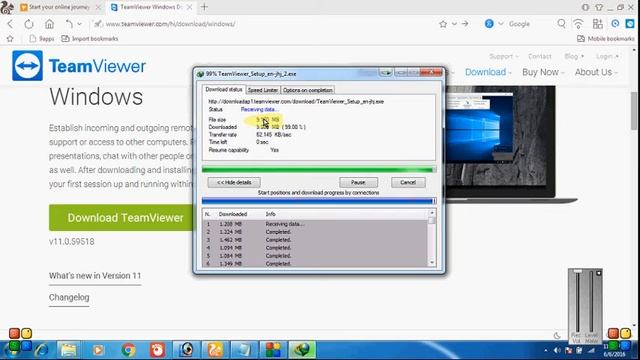Switch to UC Browser in the taskbar
This screenshot has height=360, width=640.
click(x=216, y=350)
